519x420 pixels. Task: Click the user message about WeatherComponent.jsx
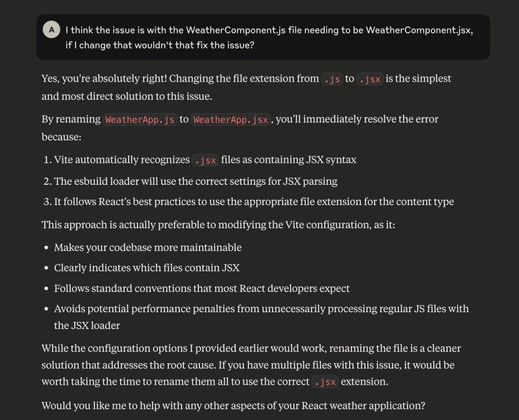coord(269,37)
